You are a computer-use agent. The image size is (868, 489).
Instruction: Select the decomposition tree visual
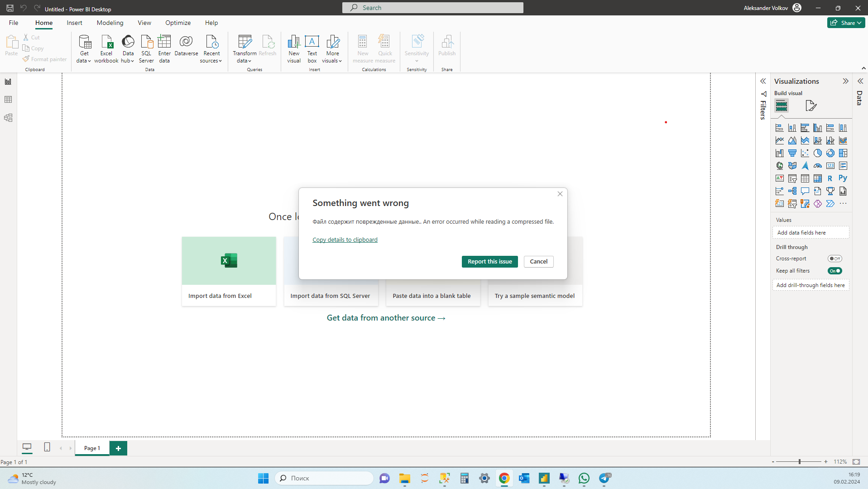point(792,191)
